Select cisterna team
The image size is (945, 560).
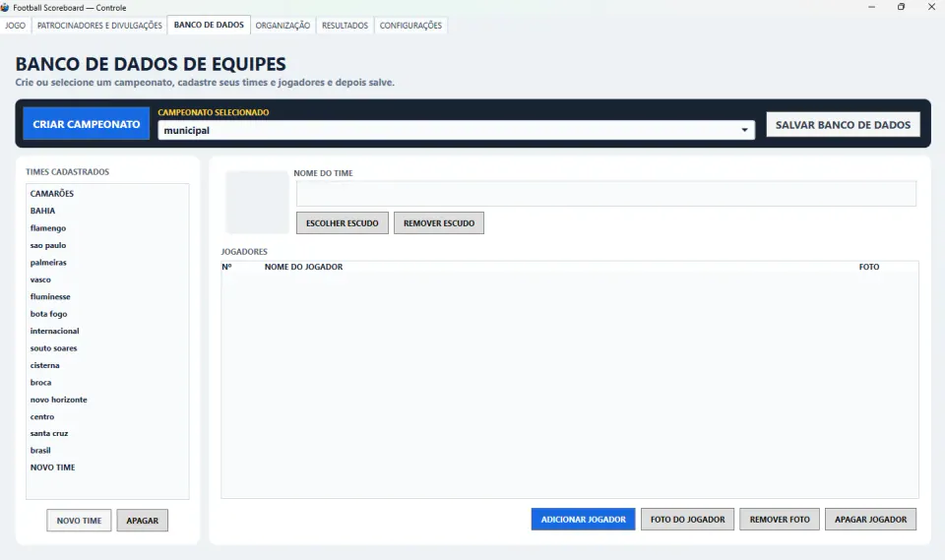(107, 365)
